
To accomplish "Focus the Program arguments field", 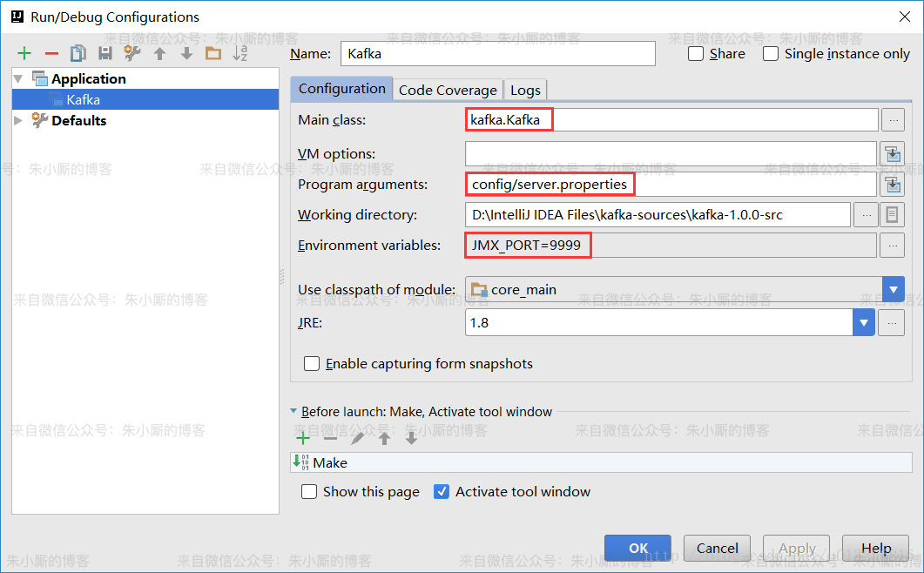I will [671, 185].
